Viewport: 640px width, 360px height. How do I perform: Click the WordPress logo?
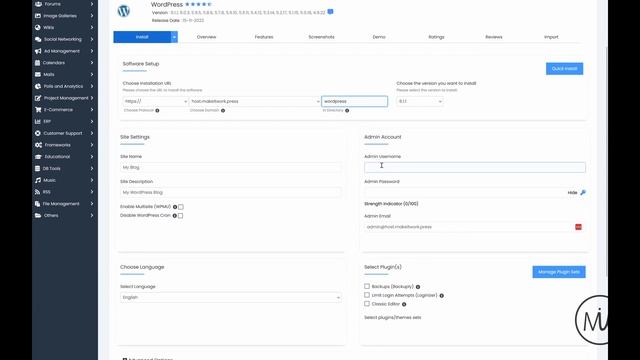click(124, 11)
